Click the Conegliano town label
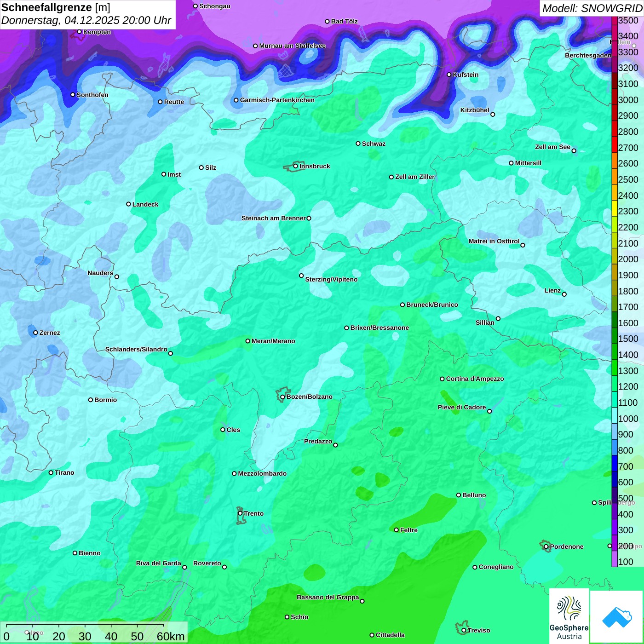The image size is (644, 644). 496,567
